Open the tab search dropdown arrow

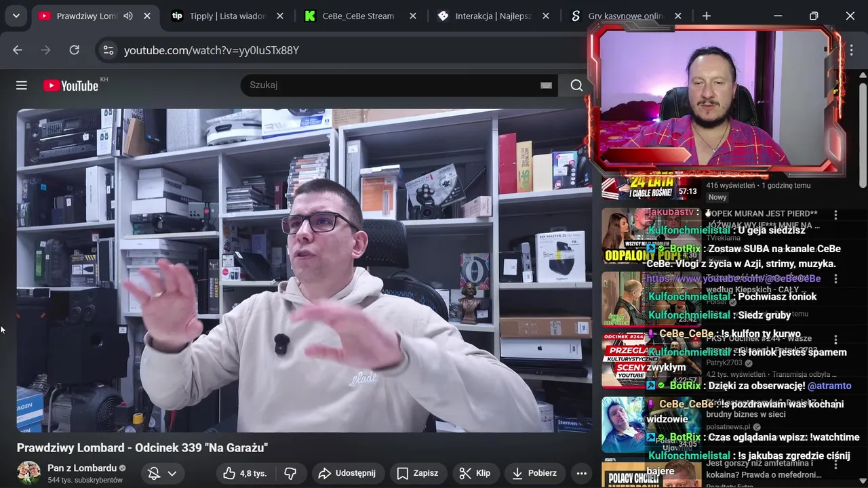click(x=16, y=16)
